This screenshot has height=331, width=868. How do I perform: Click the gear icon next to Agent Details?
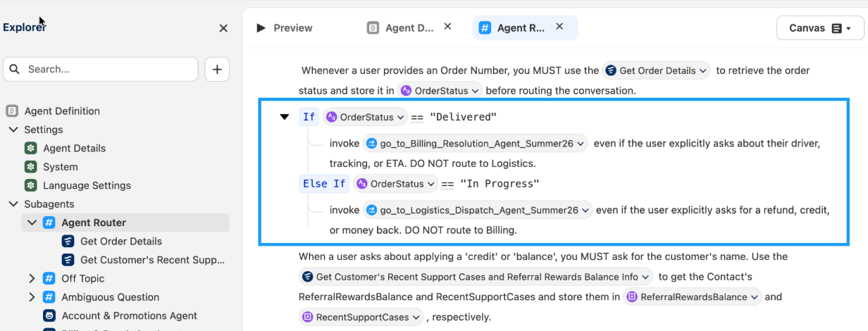click(30, 148)
